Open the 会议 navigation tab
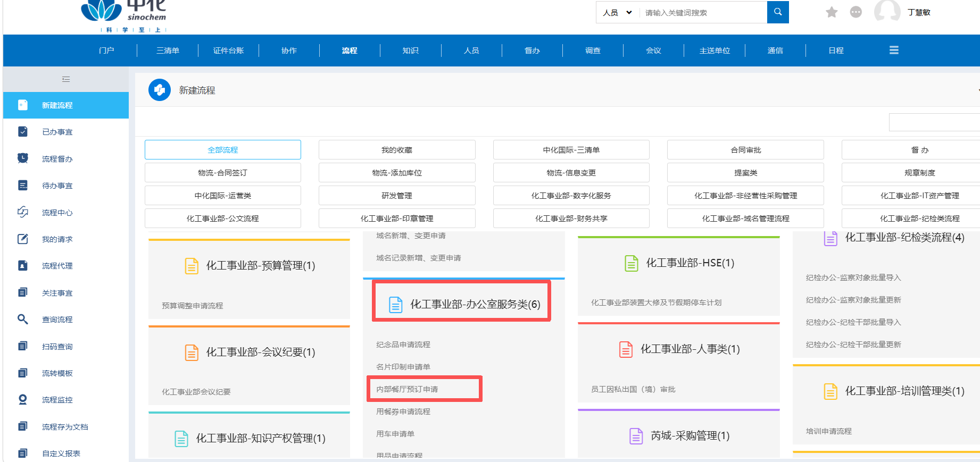 click(x=653, y=51)
